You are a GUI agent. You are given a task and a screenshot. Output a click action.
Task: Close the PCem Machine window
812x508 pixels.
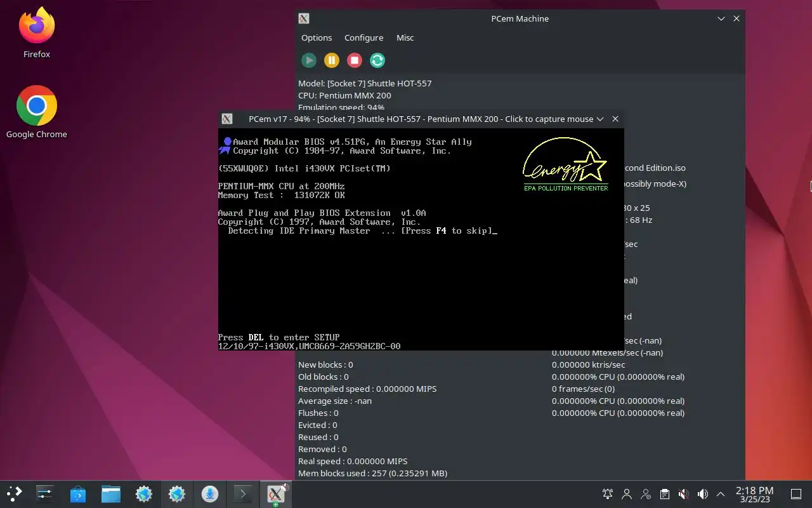click(737, 19)
